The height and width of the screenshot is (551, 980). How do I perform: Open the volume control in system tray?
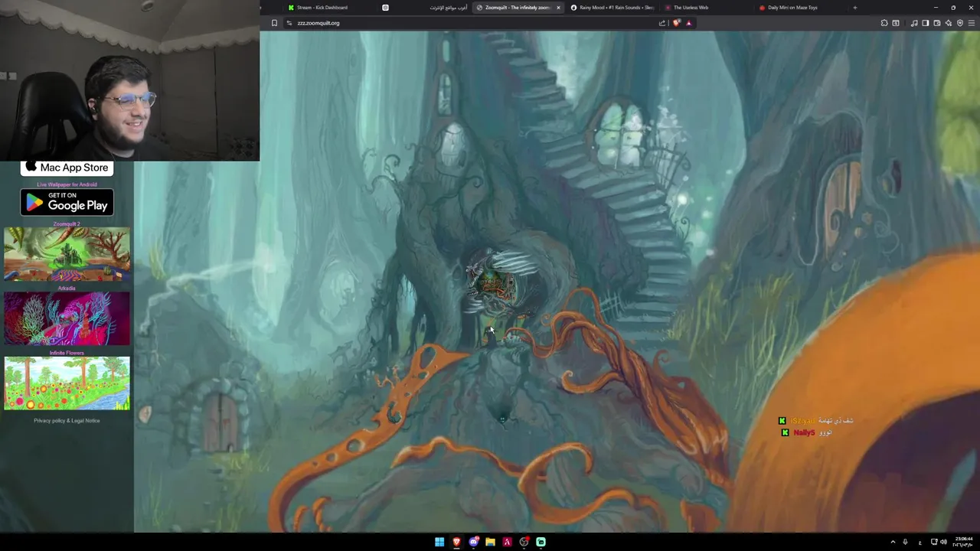click(x=943, y=542)
